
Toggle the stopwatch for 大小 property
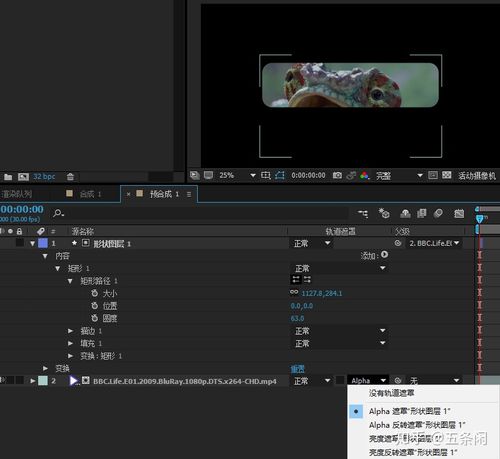pyautogui.click(x=95, y=293)
